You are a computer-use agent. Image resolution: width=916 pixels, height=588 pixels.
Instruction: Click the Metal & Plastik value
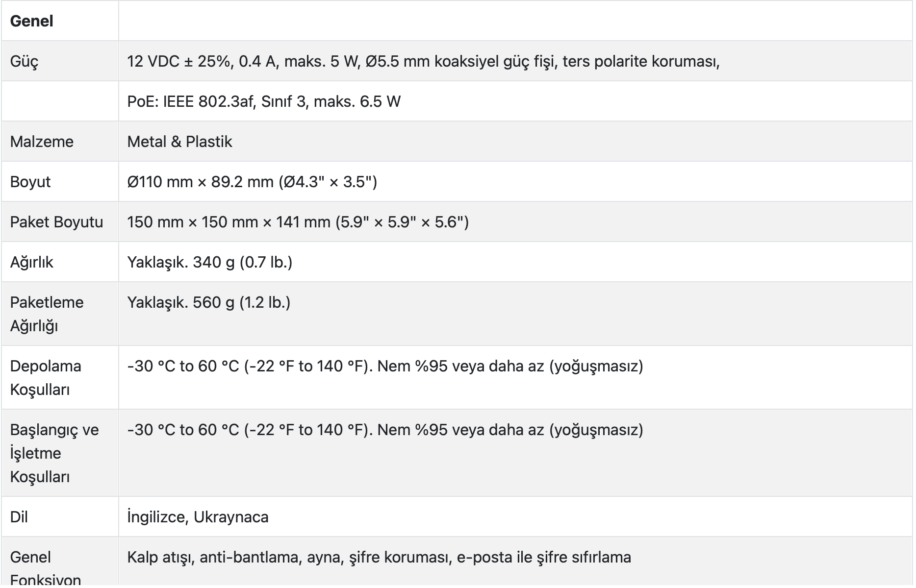click(179, 142)
